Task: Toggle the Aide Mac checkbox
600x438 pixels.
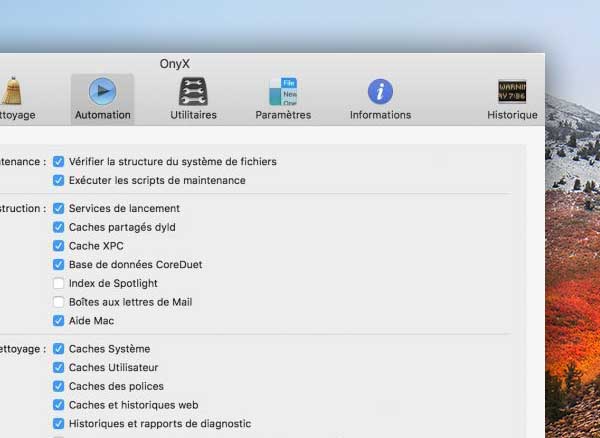Action: 59,321
